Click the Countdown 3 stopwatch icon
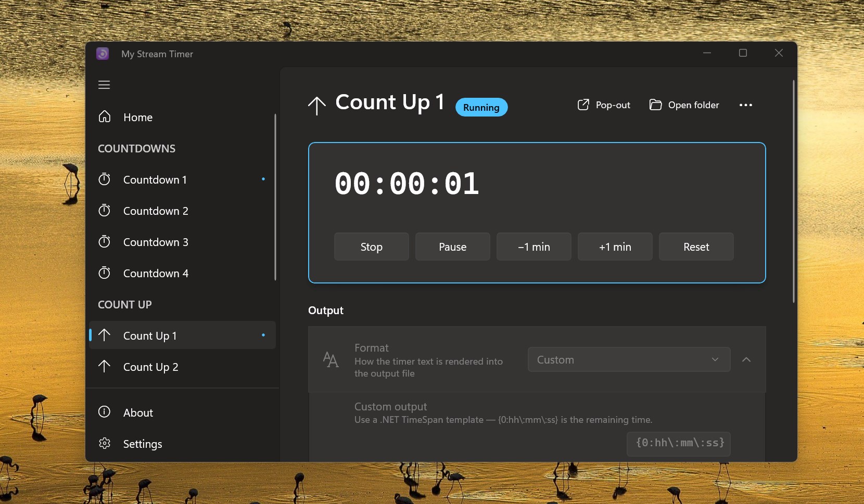The height and width of the screenshot is (504, 864). pyautogui.click(x=105, y=241)
